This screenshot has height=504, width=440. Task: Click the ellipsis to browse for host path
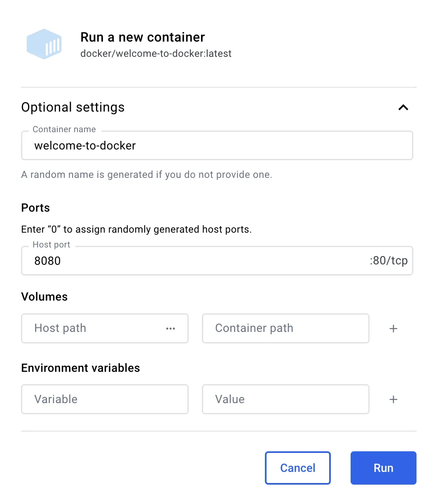click(171, 329)
